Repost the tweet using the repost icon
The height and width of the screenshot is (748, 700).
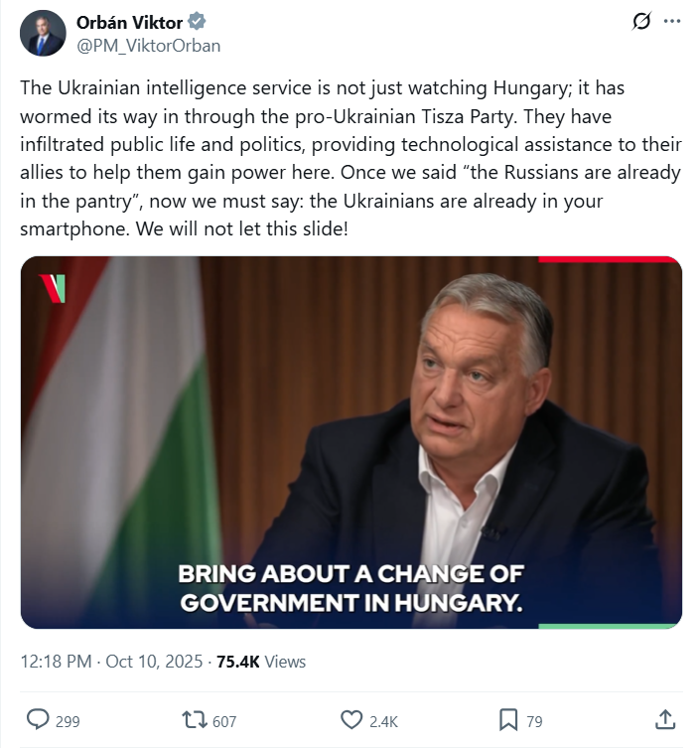pos(196,720)
